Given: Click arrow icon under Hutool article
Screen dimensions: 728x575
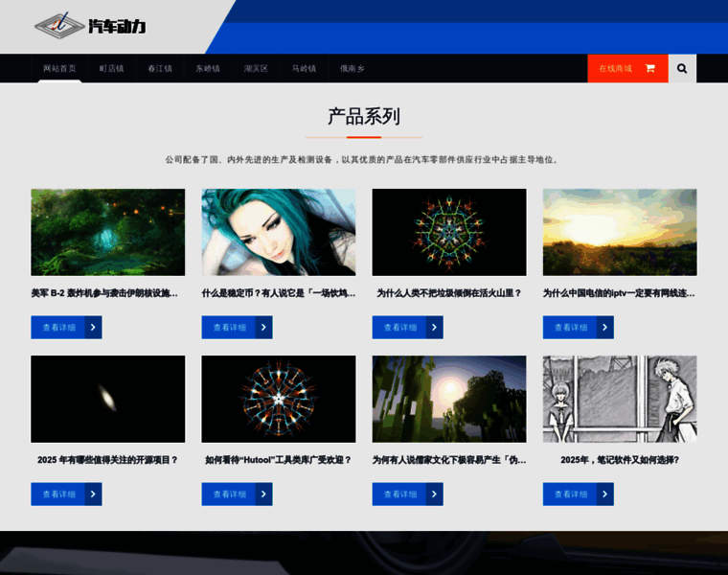Looking at the screenshot, I should coord(262,494).
